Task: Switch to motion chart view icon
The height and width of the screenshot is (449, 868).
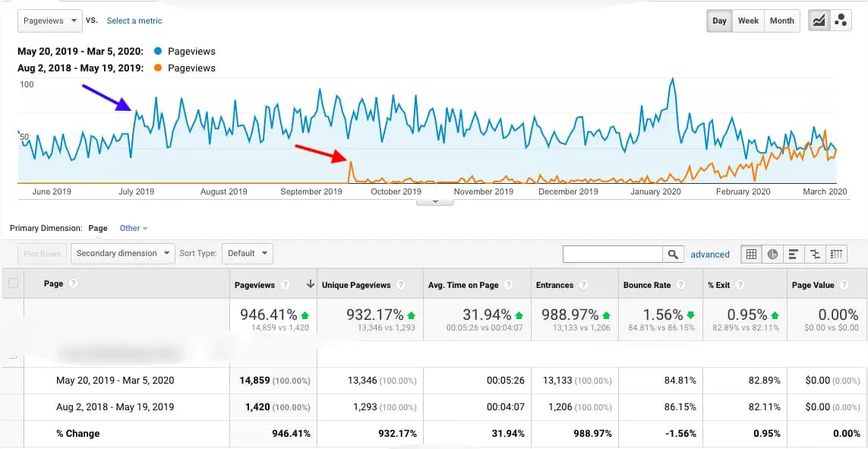Action: pos(841,21)
